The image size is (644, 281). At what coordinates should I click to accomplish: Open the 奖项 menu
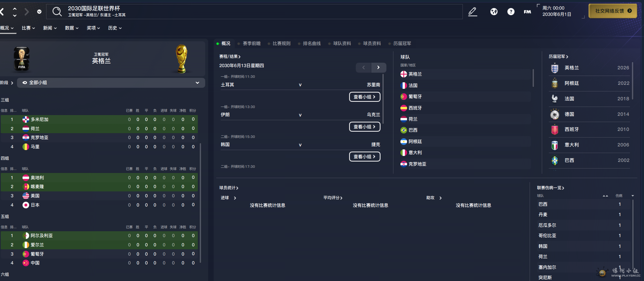pos(93,28)
